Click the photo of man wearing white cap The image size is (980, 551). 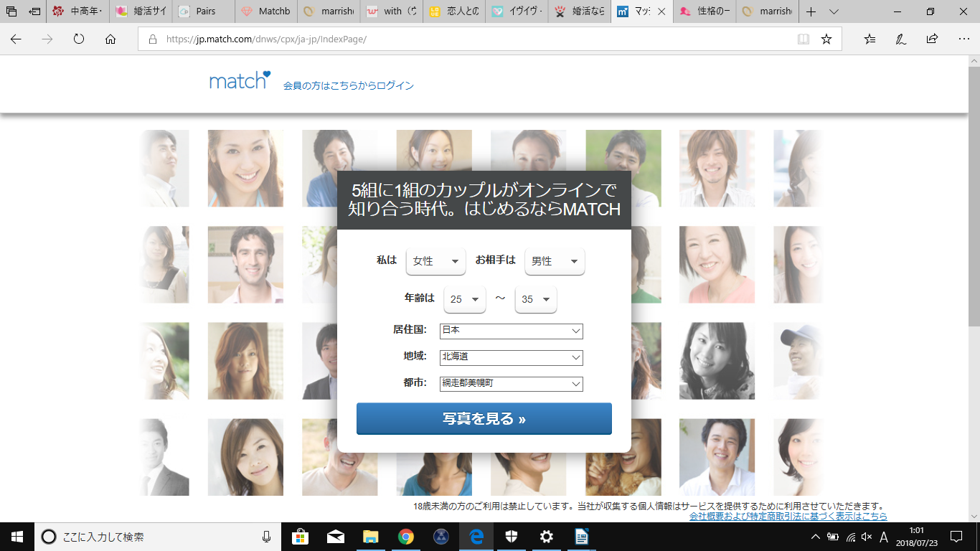tap(798, 361)
